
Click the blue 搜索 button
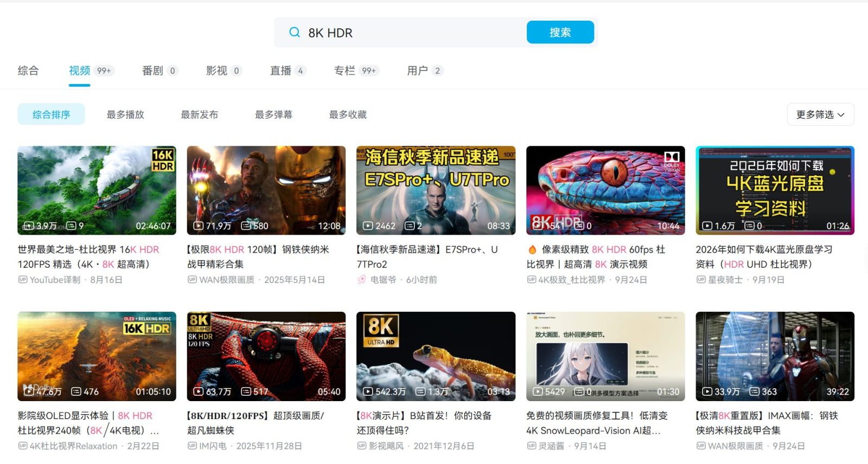pos(560,33)
